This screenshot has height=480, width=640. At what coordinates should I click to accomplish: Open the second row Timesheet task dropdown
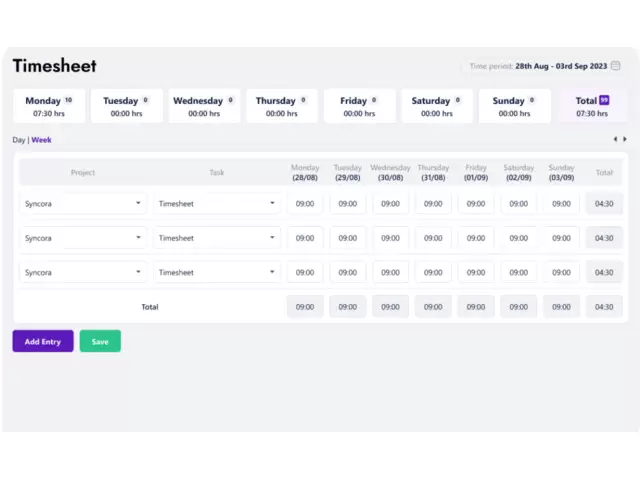217,238
